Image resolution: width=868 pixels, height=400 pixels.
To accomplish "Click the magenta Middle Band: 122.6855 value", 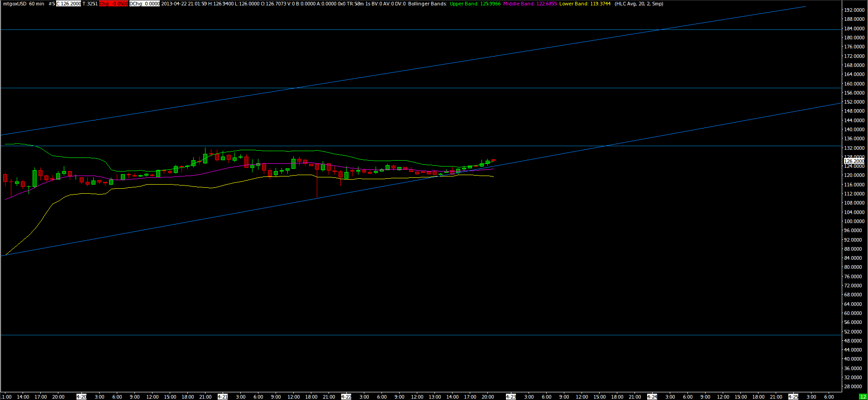I will (530, 4).
